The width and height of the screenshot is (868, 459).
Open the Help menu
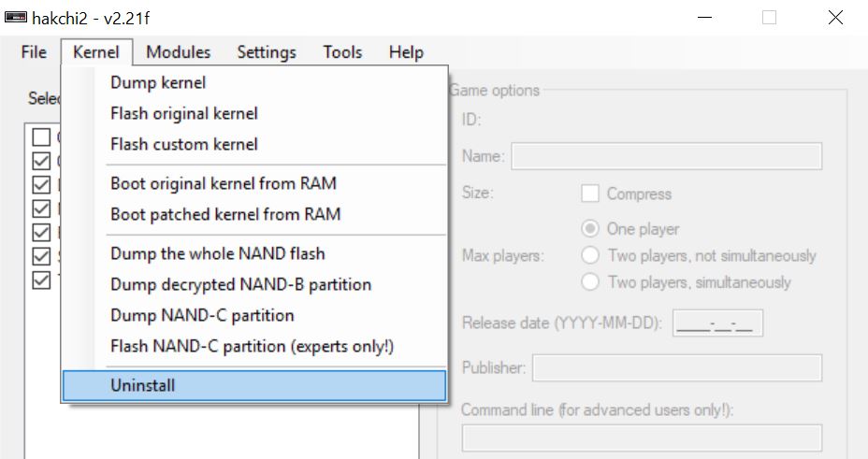click(406, 52)
